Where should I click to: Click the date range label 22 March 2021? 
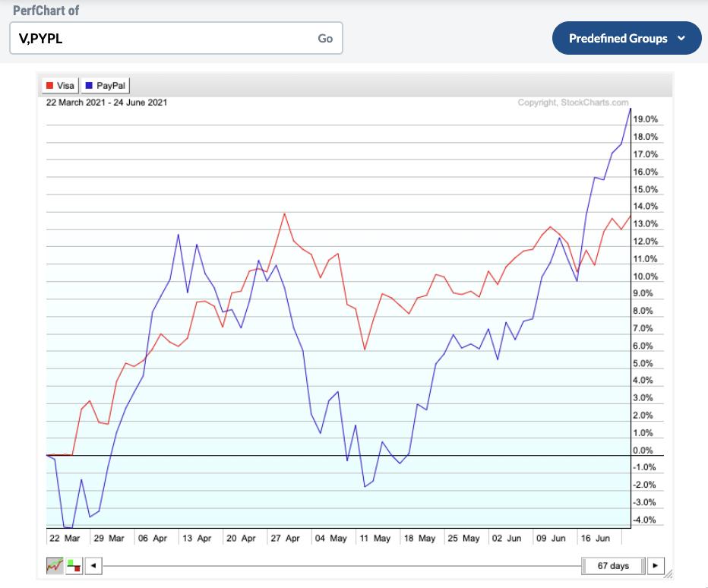coord(106,103)
